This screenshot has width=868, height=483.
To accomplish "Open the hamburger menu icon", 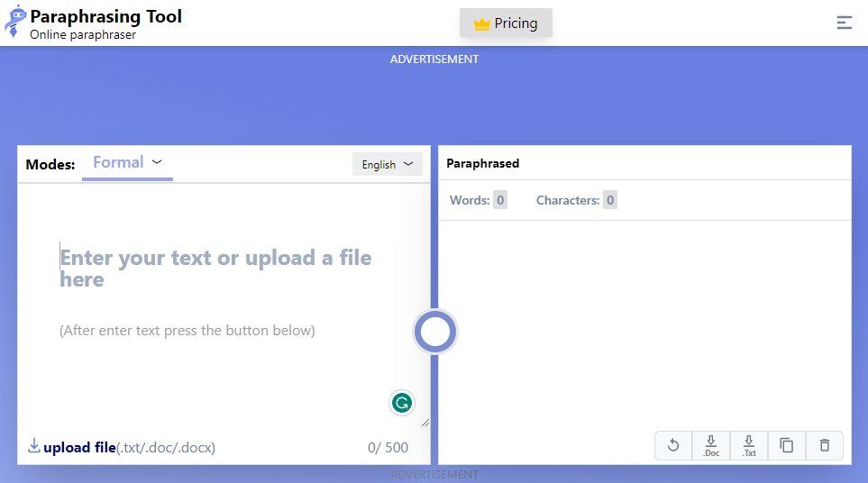I will [844, 23].
